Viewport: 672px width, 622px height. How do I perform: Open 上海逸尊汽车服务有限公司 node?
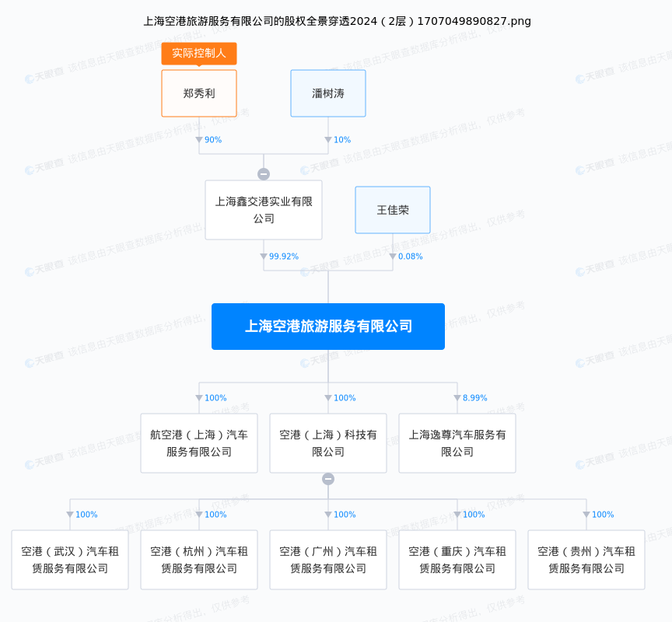pos(457,443)
